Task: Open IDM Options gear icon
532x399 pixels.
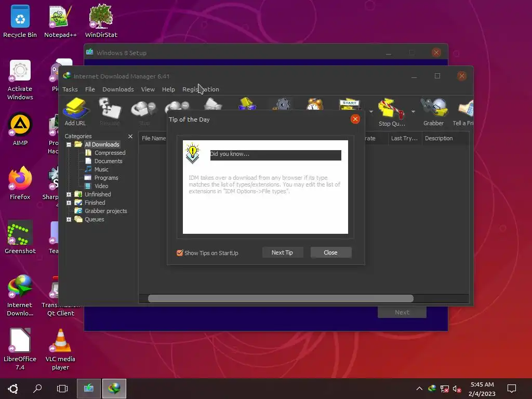Action: pyautogui.click(x=282, y=104)
